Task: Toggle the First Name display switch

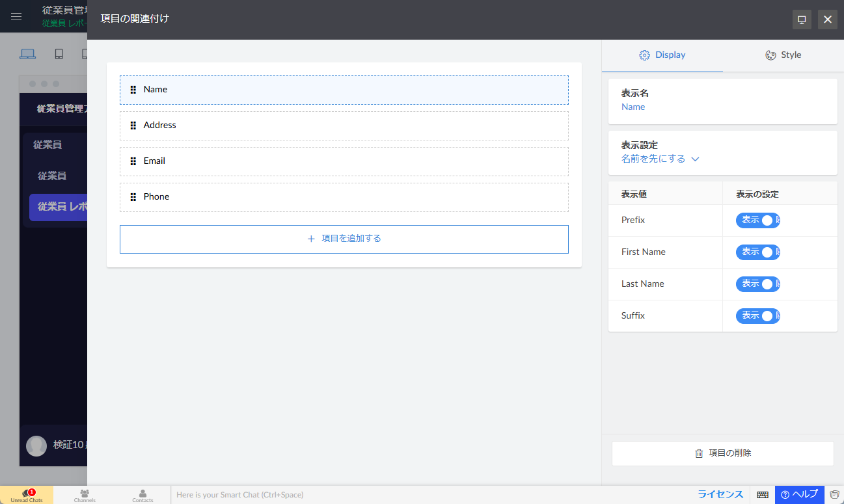Action: pos(757,252)
